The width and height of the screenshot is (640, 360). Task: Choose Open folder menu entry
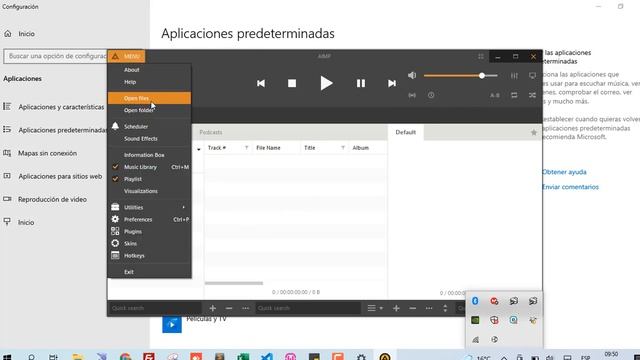(139, 110)
